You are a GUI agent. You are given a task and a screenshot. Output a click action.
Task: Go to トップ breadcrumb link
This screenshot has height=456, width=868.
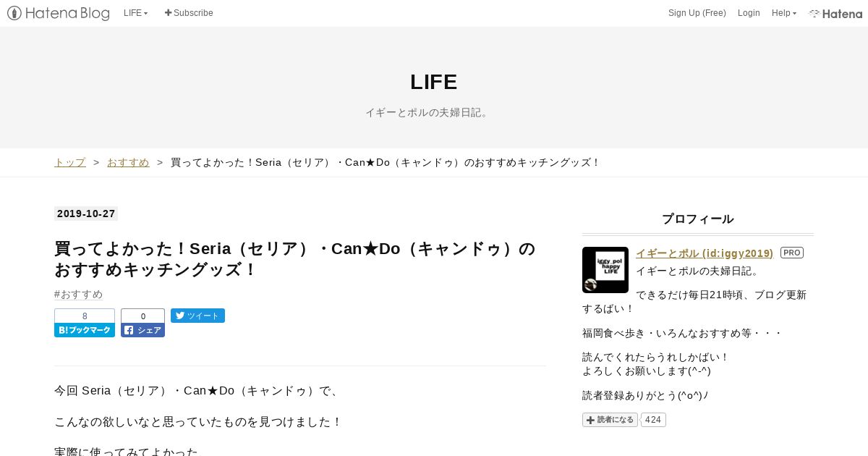pos(70,162)
